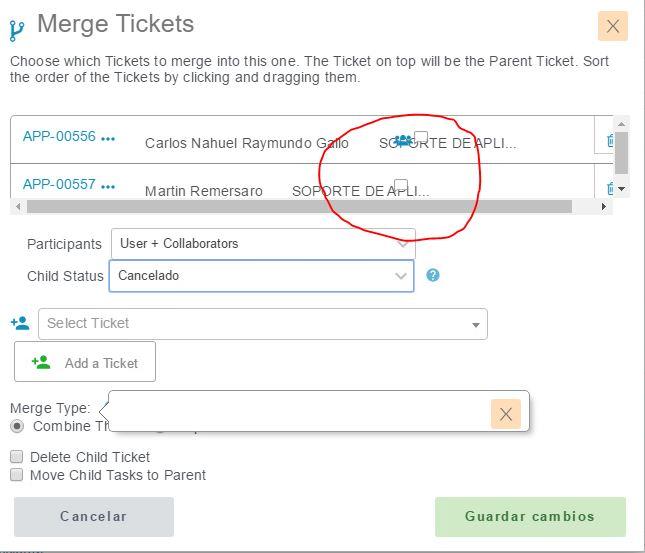Click the add-person icon beside Select Ticket
Screen dimensions: 645x553
click(x=20, y=324)
